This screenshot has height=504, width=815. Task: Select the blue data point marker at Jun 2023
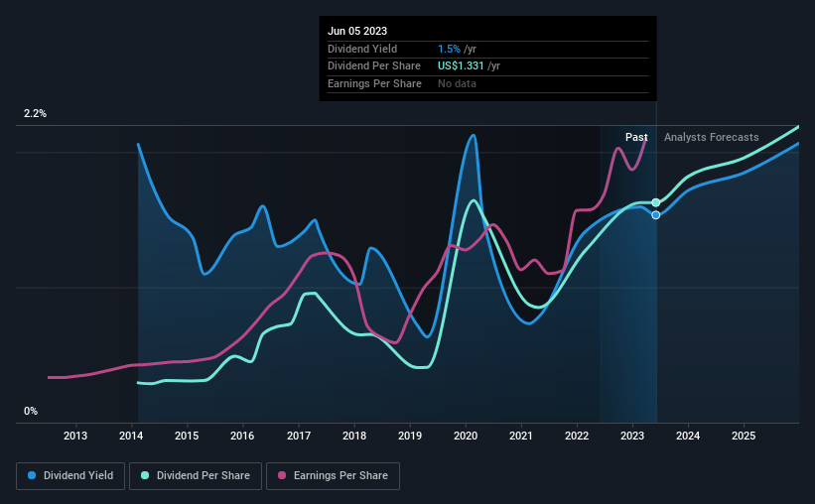[x=656, y=215]
